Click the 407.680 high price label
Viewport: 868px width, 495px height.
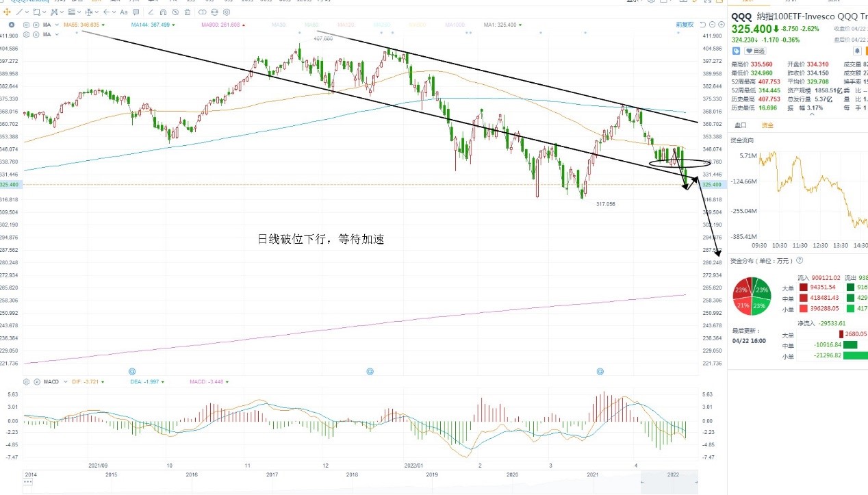pos(323,38)
